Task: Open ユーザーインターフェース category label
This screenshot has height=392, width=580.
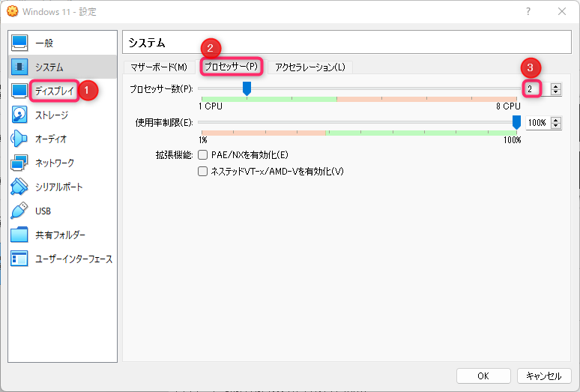Action: tap(73, 259)
